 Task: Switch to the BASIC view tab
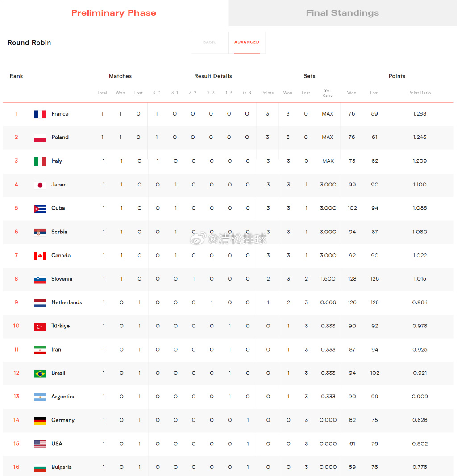tap(210, 42)
